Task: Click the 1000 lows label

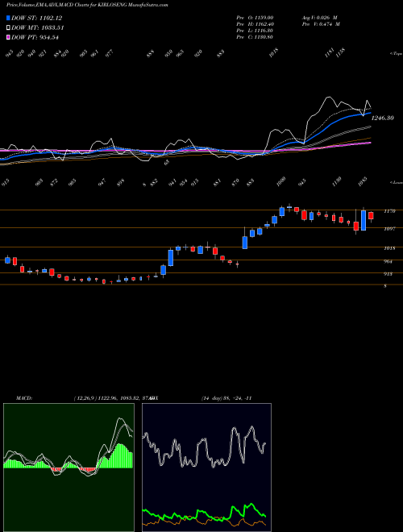Action: pyautogui.click(x=281, y=181)
